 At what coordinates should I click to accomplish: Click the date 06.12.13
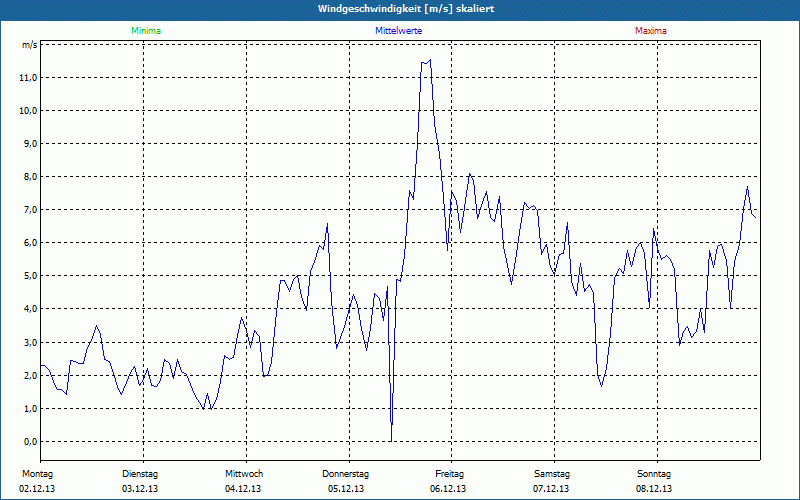coord(448,489)
